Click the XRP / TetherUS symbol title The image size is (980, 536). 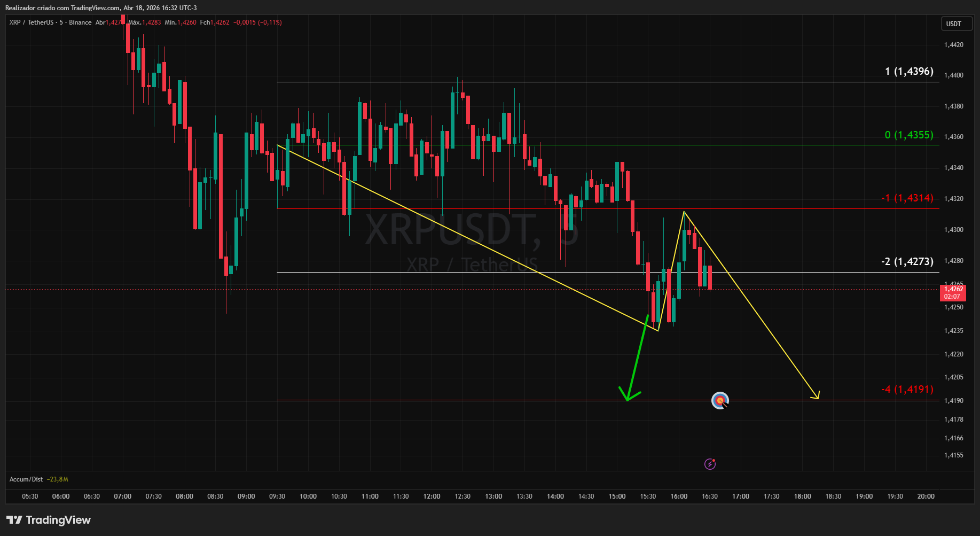click(x=32, y=22)
